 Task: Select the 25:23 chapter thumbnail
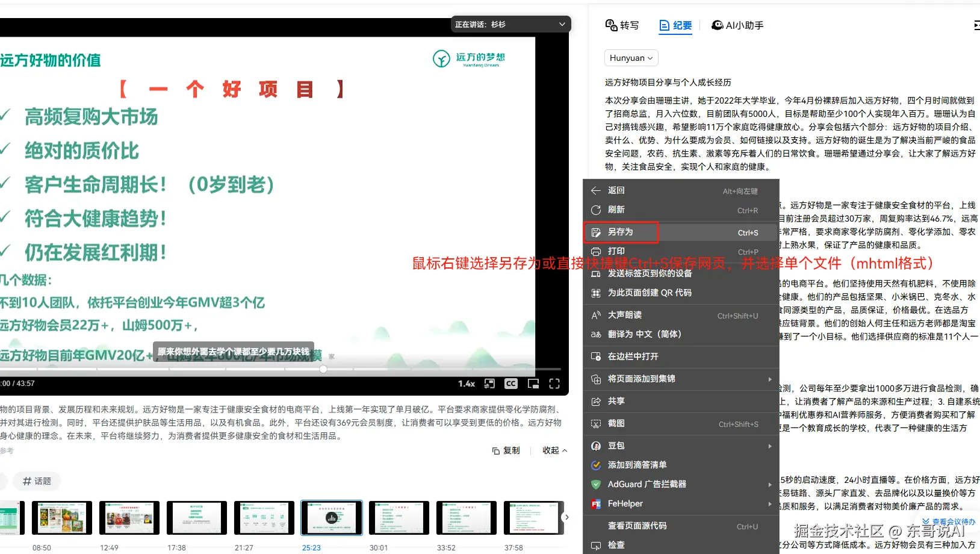(332, 518)
